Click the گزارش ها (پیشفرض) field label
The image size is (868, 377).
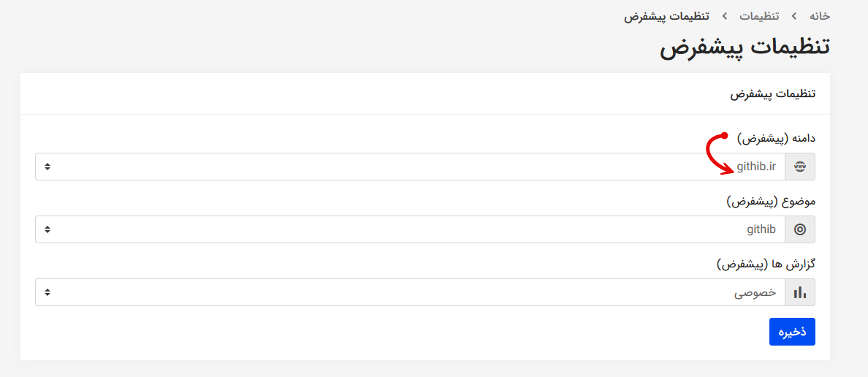(x=766, y=264)
